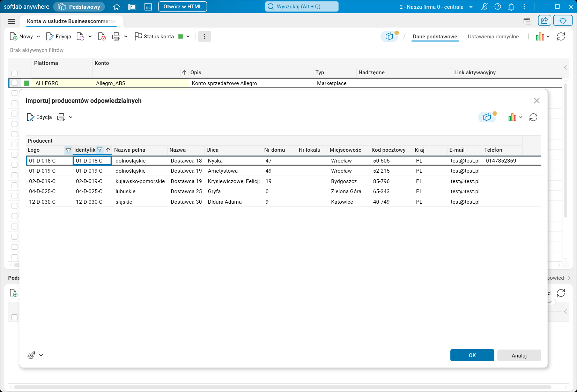
Task: Click the printer icon in import dialog
Action: point(61,118)
